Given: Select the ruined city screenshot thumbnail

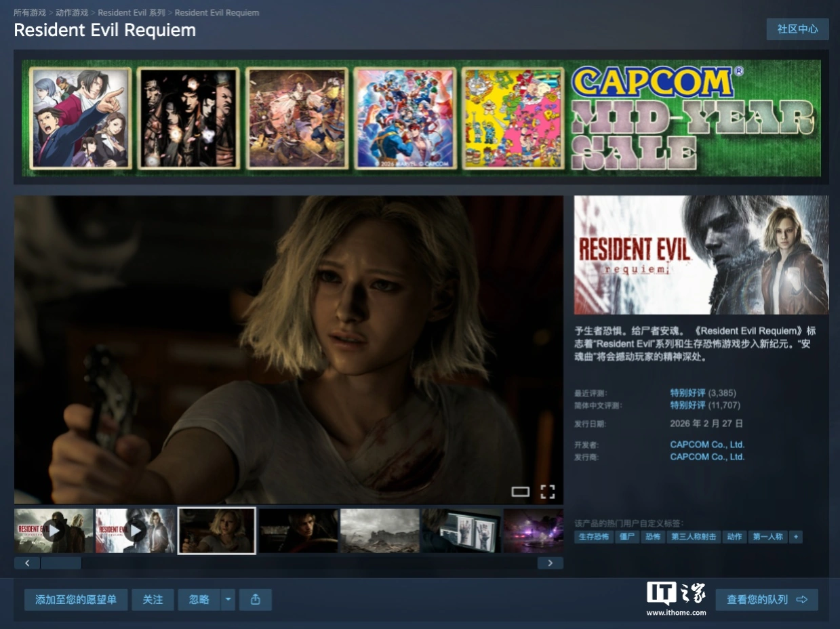Looking at the screenshot, I should tap(380, 531).
